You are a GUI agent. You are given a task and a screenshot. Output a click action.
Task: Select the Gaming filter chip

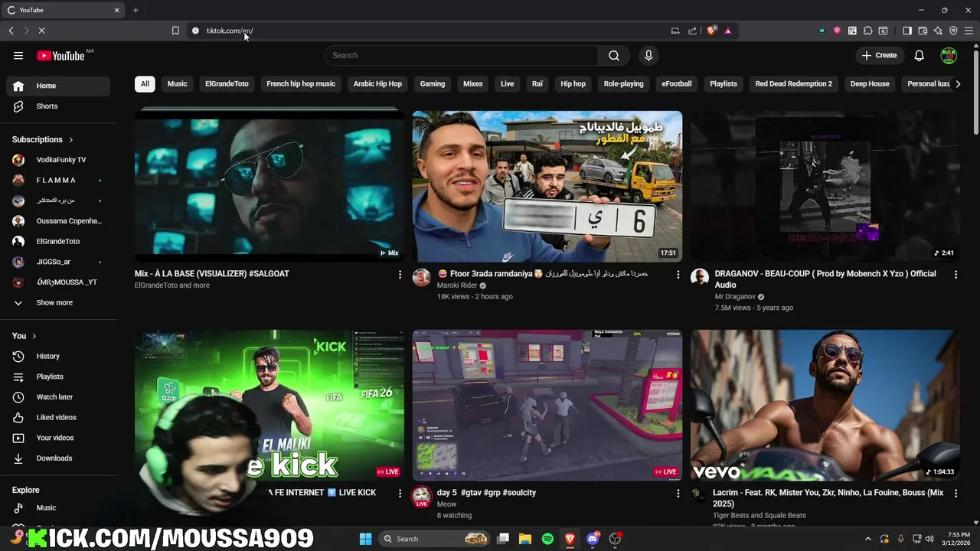pos(433,84)
